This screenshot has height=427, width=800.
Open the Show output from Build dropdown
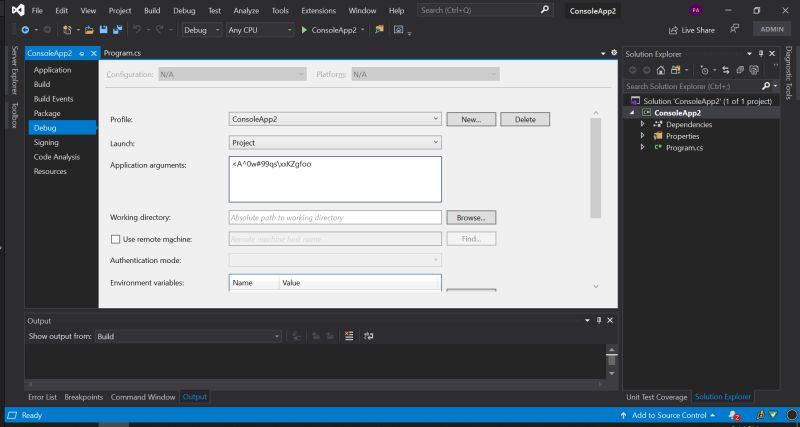188,336
